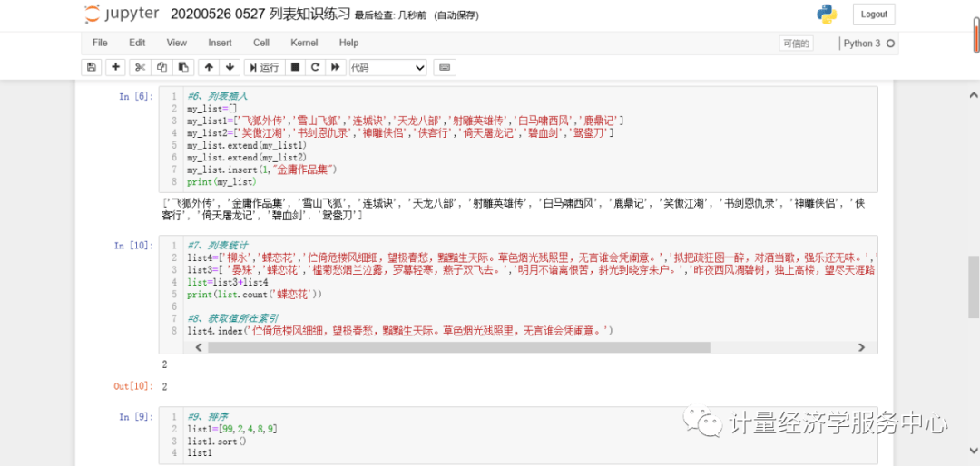Click the list1.sort() line
Screen dimensions: 980x466
pyautogui.click(x=217, y=441)
